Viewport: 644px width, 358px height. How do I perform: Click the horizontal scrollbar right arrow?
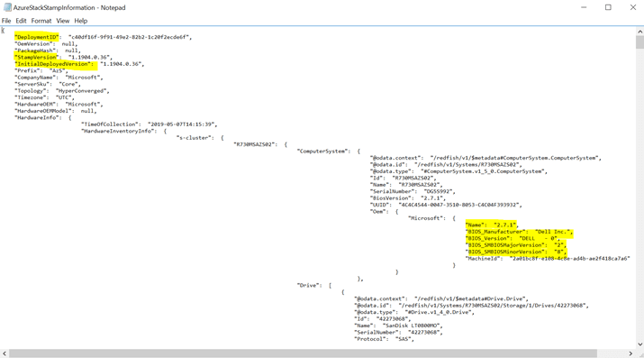point(630,353)
